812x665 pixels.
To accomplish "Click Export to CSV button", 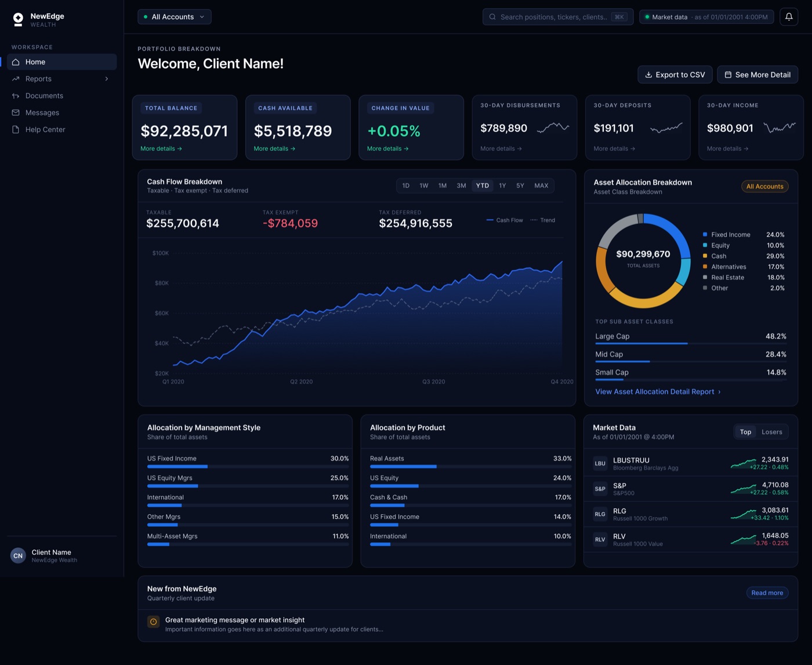I will tap(675, 75).
